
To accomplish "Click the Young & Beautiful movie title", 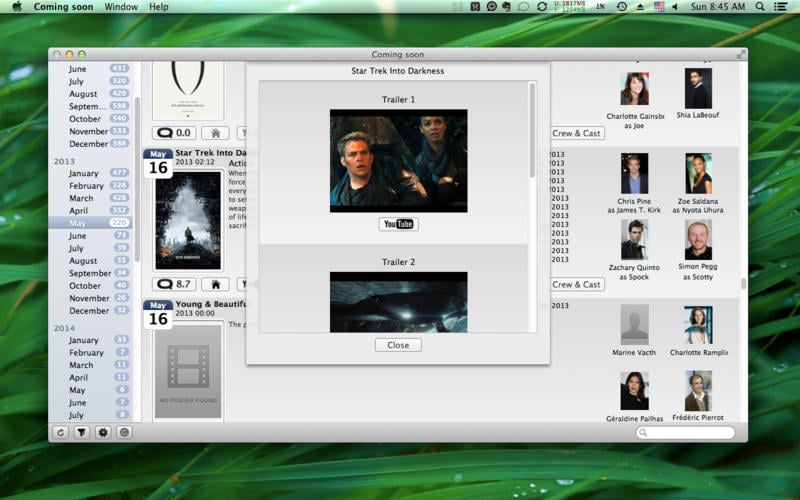I will (211, 304).
